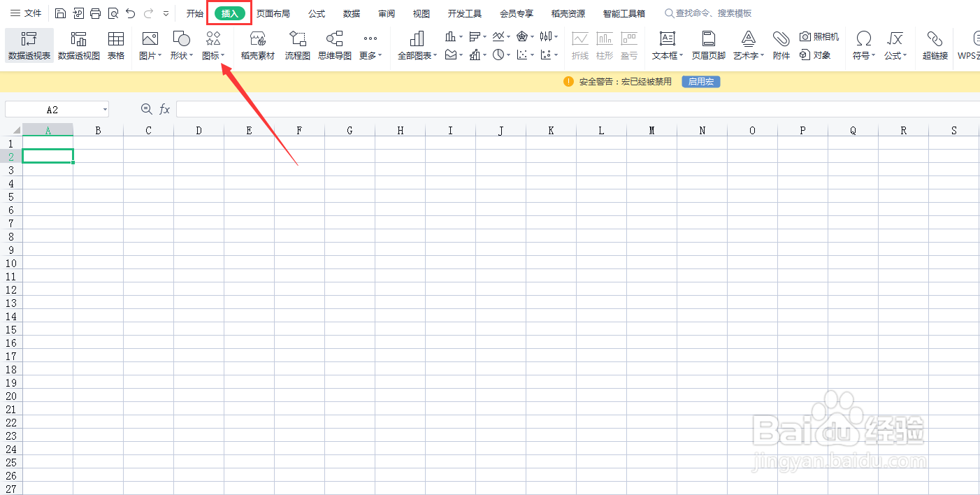Click the 数据透视表 pivot table icon
The width and height of the screenshot is (980, 495).
coord(29,45)
